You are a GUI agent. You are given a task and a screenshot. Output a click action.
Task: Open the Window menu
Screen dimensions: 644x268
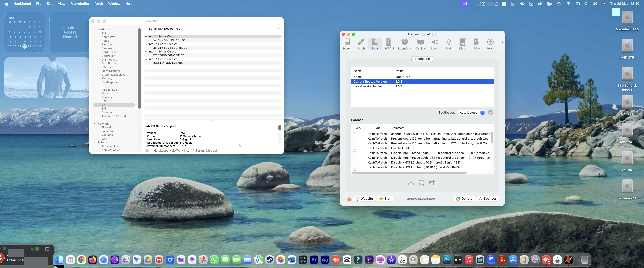coord(114,4)
